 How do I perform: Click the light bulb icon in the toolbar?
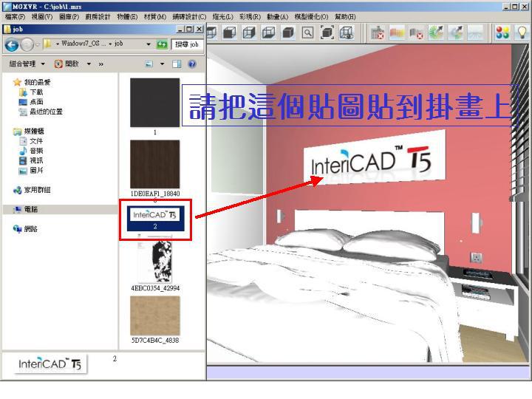(x=522, y=33)
